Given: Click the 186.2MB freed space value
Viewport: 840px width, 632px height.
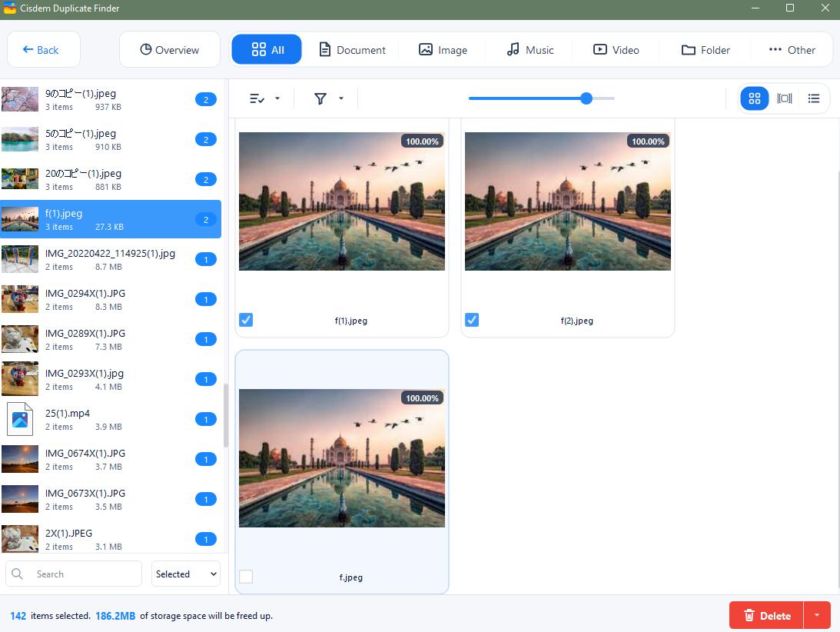Looking at the screenshot, I should (x=115, y=616).
